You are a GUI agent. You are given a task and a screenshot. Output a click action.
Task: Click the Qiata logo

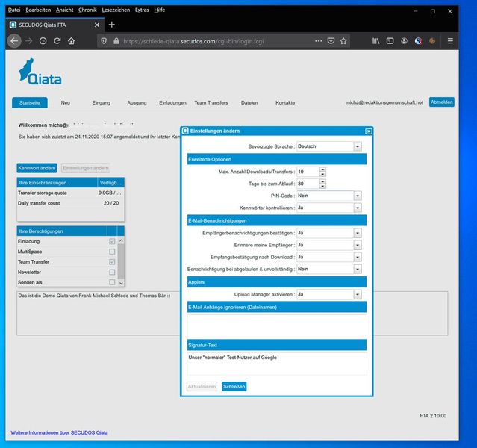click(40, 72)
